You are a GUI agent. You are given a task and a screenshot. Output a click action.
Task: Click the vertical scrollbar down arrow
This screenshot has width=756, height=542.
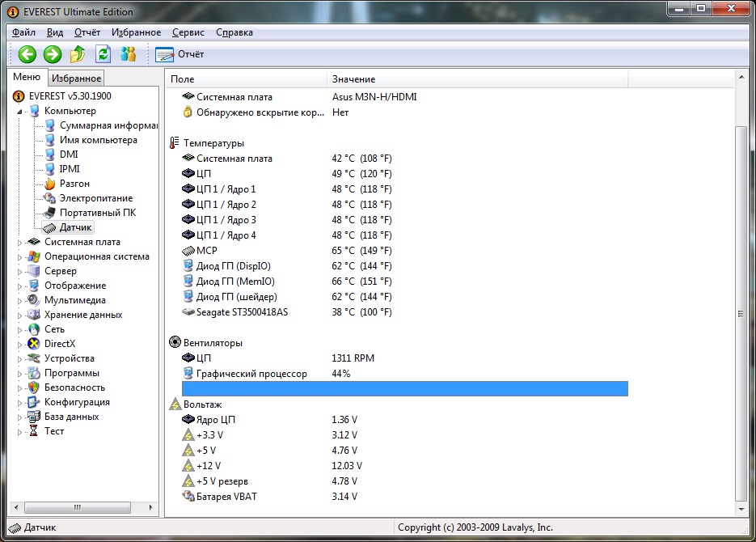[x=741, y=509]
